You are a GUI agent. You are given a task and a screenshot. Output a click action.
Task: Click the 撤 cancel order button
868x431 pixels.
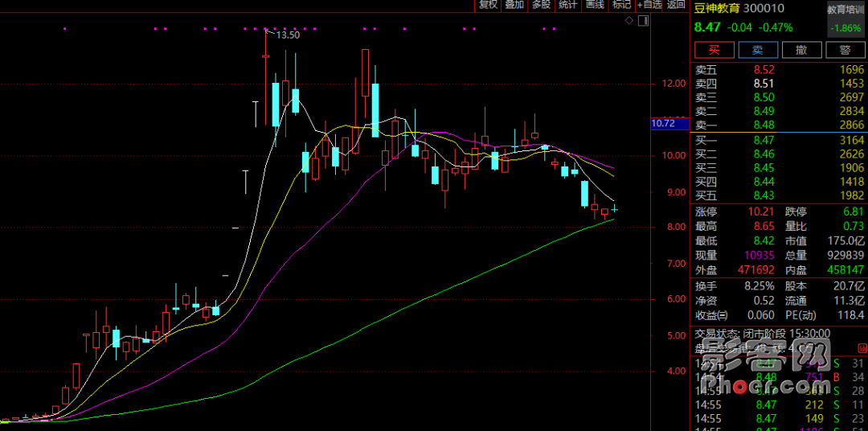point(801,50)
